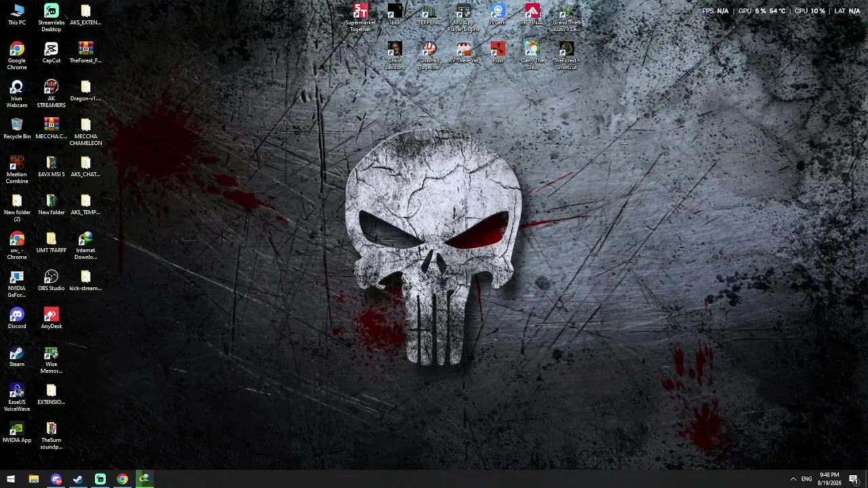Select the Discord desktop shortcut
The width and height of the screenshot is (868, 488).
pyautogui.click(x=17, y=319)
